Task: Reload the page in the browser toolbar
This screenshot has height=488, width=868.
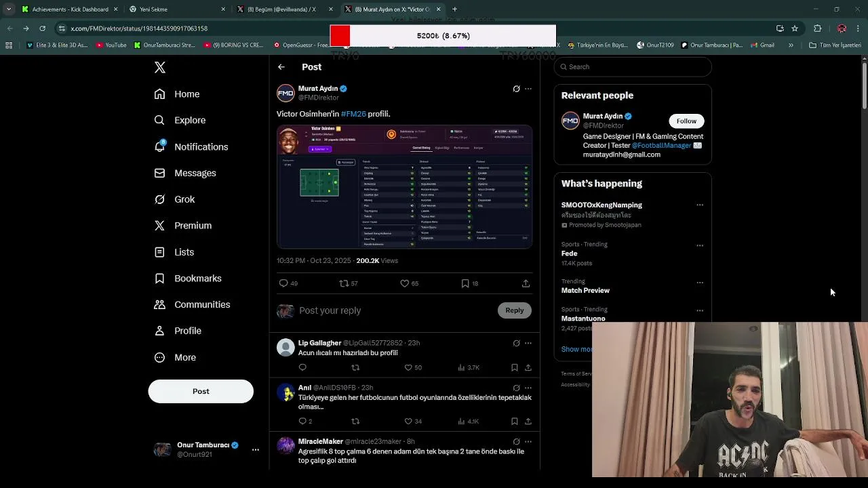Action: (x=42, y=28)
